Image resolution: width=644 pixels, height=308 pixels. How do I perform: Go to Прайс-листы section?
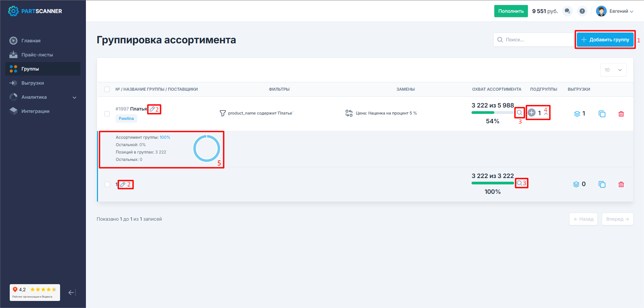[37, 55]
